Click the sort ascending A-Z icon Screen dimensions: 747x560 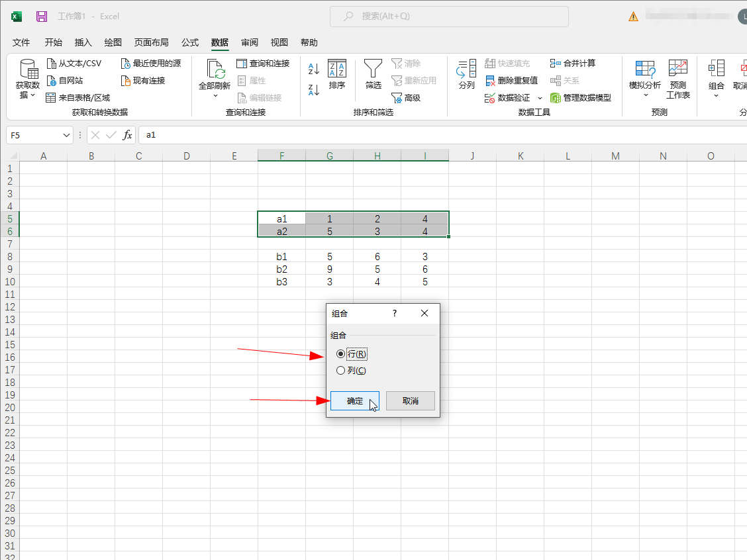(x=314, y=68)
